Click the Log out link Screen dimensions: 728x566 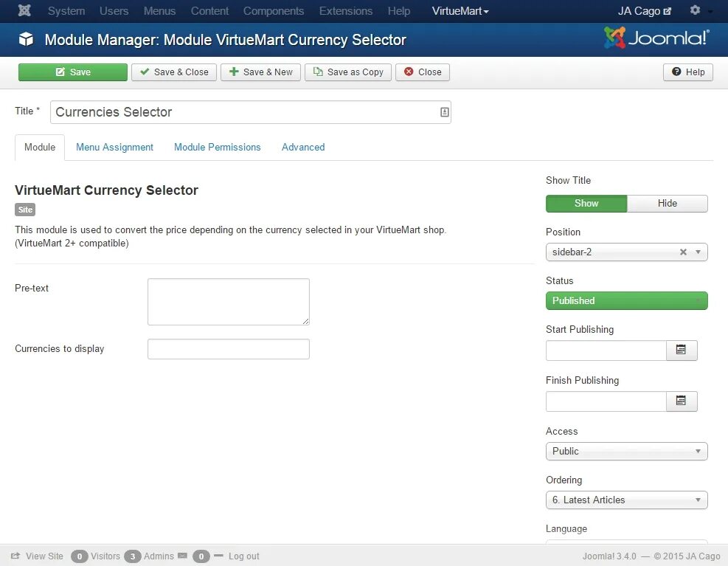pos(243,556)
